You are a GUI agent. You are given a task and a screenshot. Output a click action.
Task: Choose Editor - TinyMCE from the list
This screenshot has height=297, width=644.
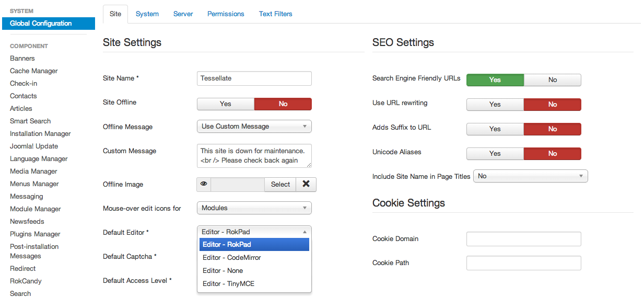pos(228,284)
